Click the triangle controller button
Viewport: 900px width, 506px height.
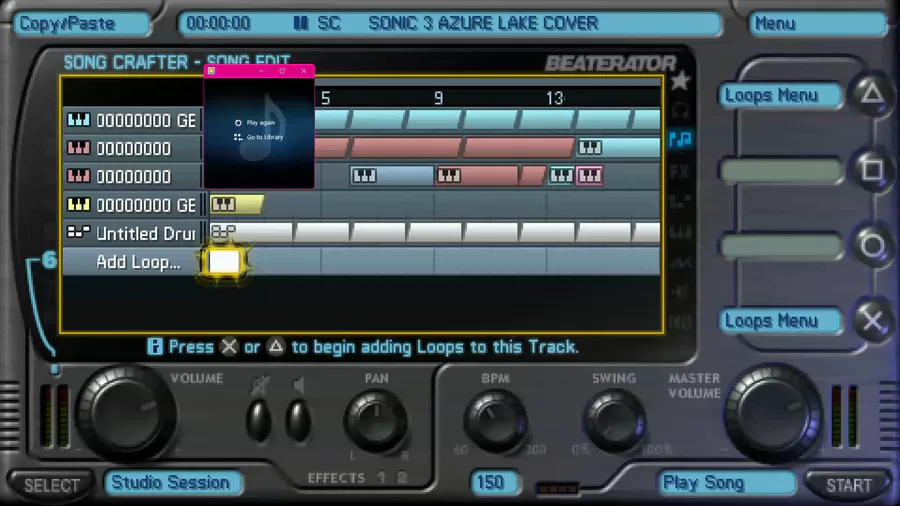[872, 93]
